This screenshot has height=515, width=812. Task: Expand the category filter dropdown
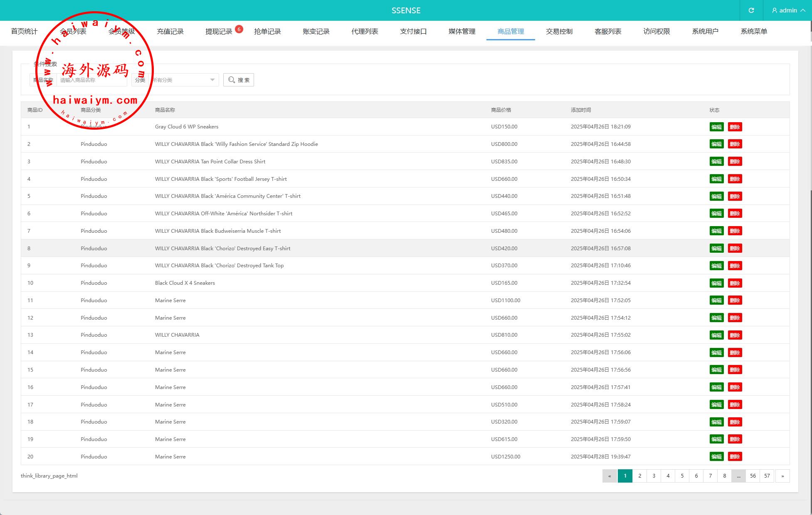tap(183, 80)
